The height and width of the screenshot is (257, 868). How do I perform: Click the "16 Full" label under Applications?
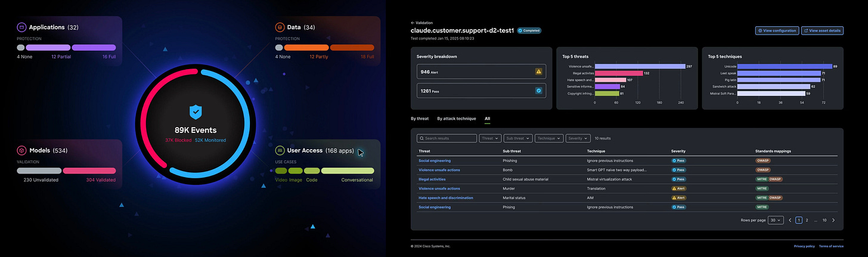pyautogui.click(x=108, y=57)
